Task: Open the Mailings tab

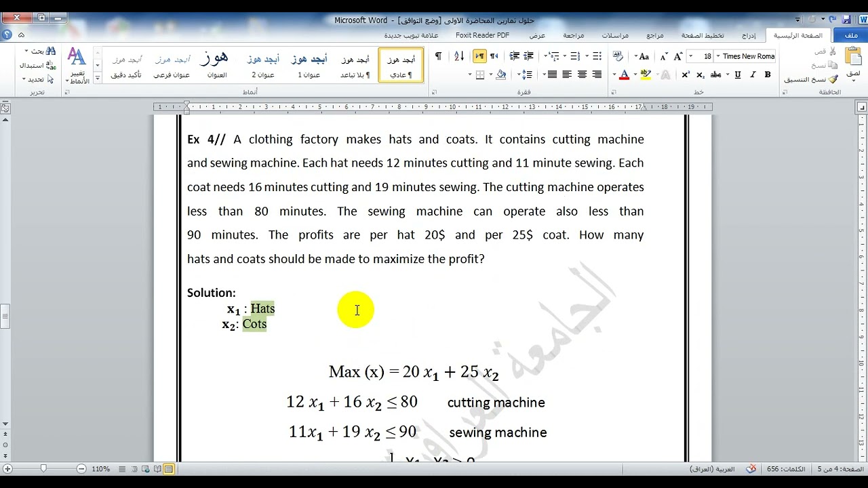Action: tap(615, 35)
